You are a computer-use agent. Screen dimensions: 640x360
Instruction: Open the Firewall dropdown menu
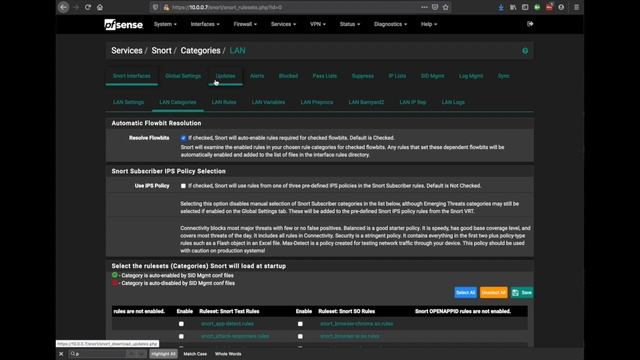[245, 24]
